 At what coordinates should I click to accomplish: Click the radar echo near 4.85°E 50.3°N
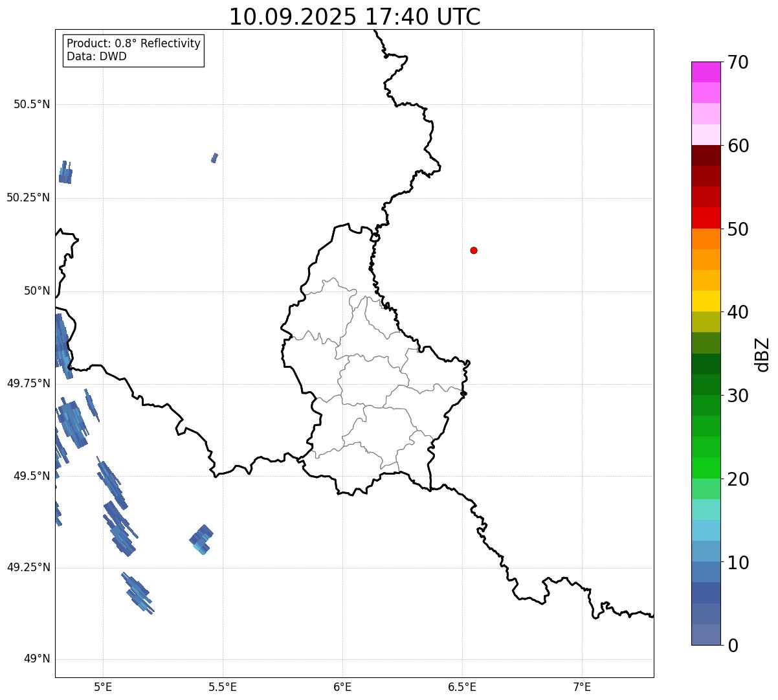coord(65,172)
